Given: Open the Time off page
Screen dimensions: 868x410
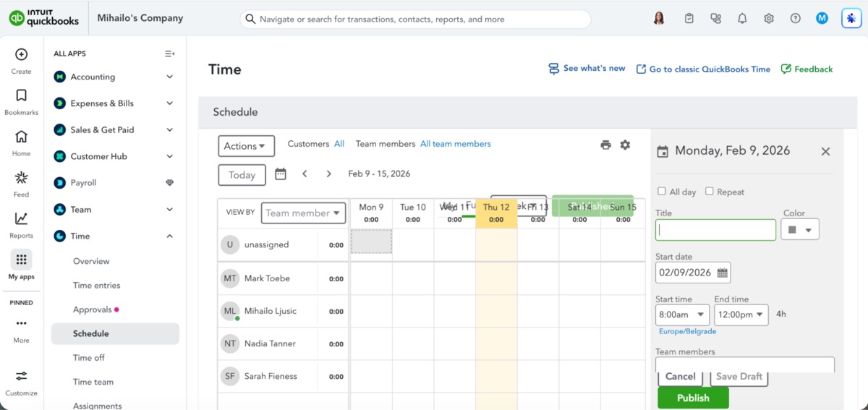Looking at the screenshot, I should [x=89, y=358].
